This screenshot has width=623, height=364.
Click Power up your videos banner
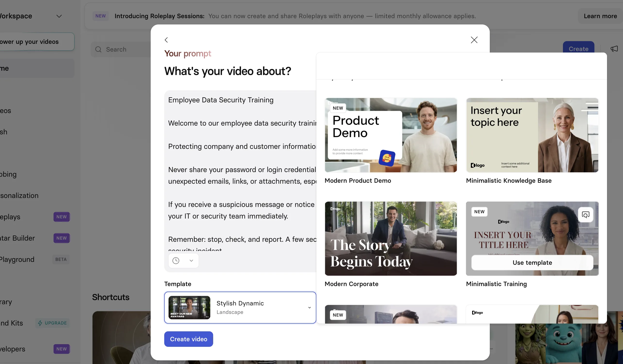click(x=37, y=41)
